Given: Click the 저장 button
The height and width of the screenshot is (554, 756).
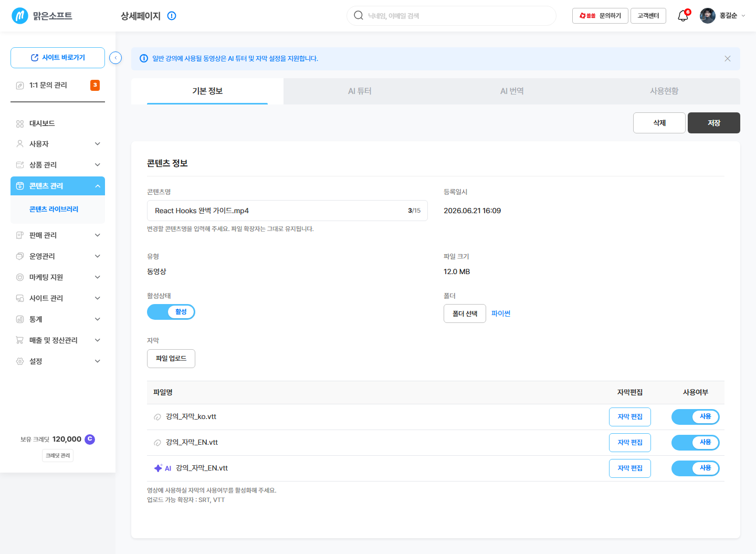Looking at the screenshot, I should click(714, 123).
